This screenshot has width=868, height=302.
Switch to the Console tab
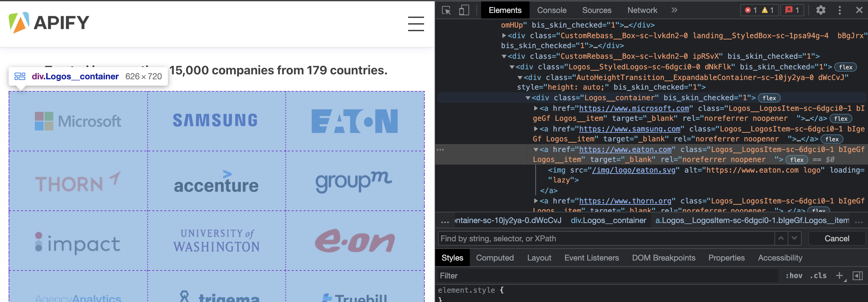click(551, 10)
